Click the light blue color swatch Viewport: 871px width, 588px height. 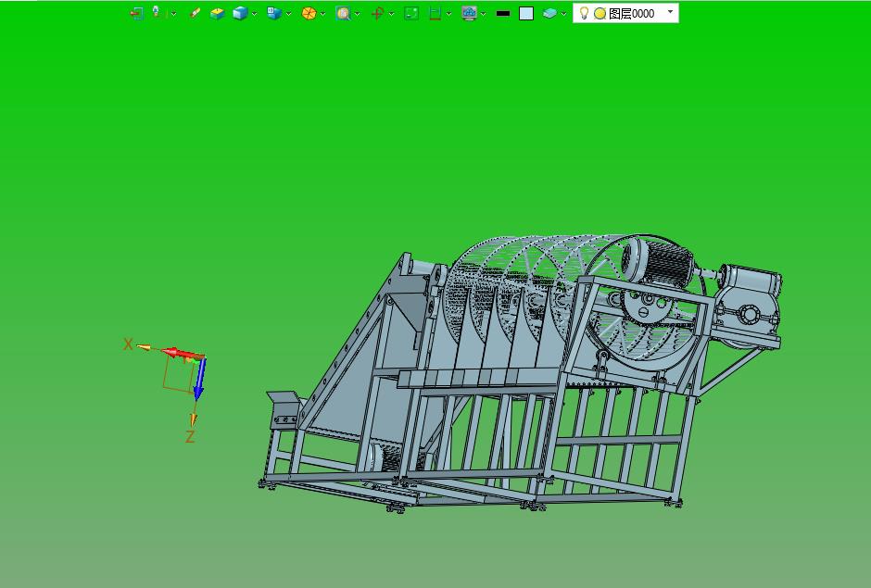pyautogui.click(x=526, y=13)
